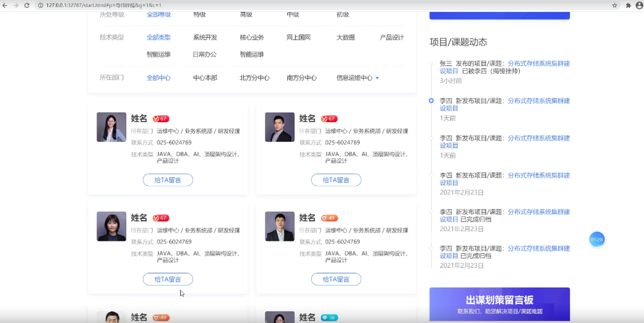
Task: Filter department by 南方分中心
Action: [x=302, y=78]
